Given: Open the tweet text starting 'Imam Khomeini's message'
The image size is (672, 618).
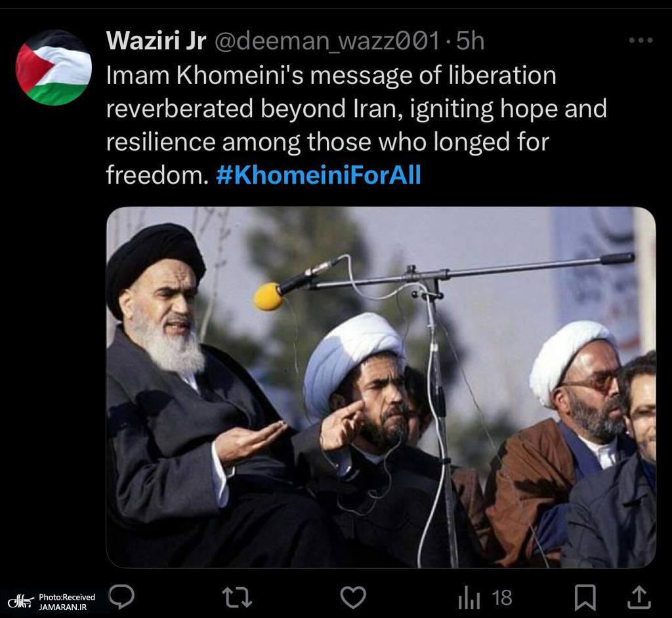Looking at the screenshot, I should click(x=356, y=125).
